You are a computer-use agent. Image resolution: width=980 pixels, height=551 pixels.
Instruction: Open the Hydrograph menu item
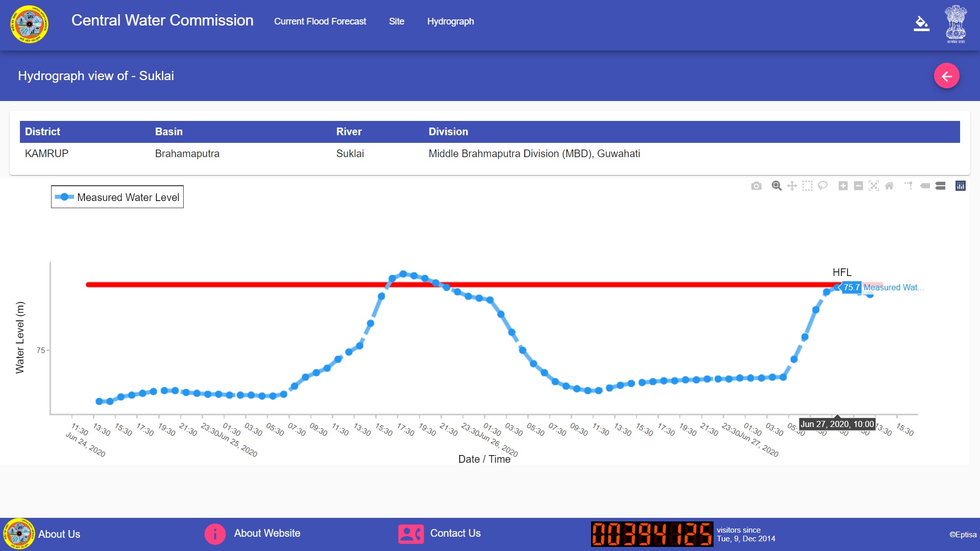pyautogui.click(x=450, y=21)
